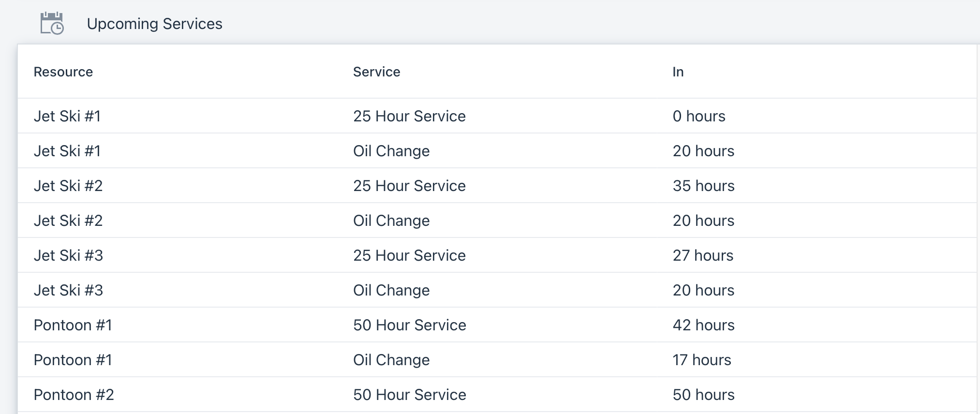Select Pontoon #1 in the 50 Hour Service row
980x414 pixels.
click(x=73, y=325)
